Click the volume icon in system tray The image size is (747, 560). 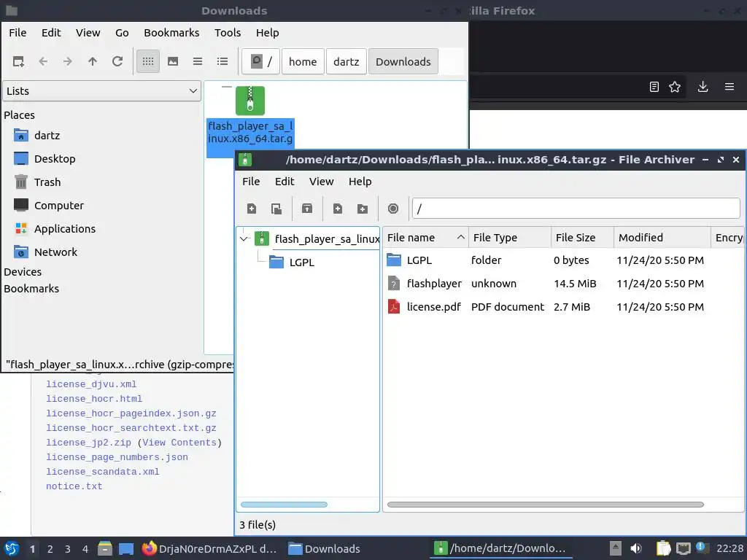tap(636, 548)
